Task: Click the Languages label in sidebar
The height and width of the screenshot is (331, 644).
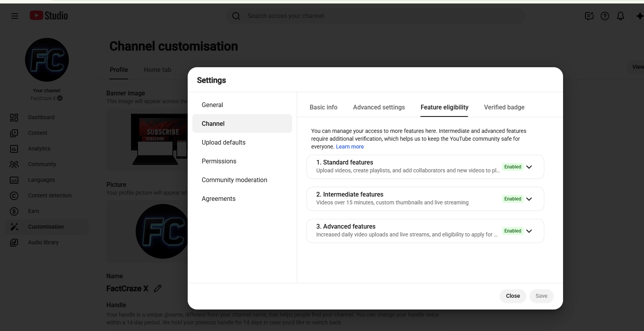Action: click(x=41, y=180)
